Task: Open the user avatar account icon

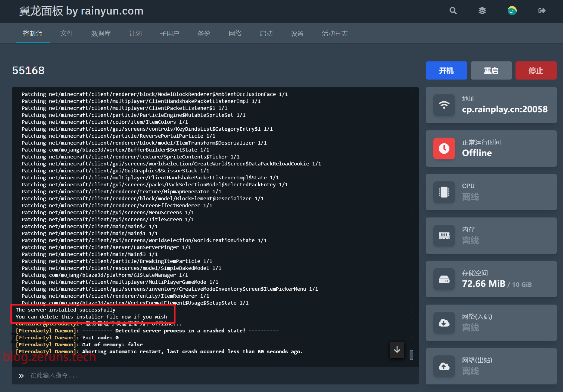Action: point(512,11)
